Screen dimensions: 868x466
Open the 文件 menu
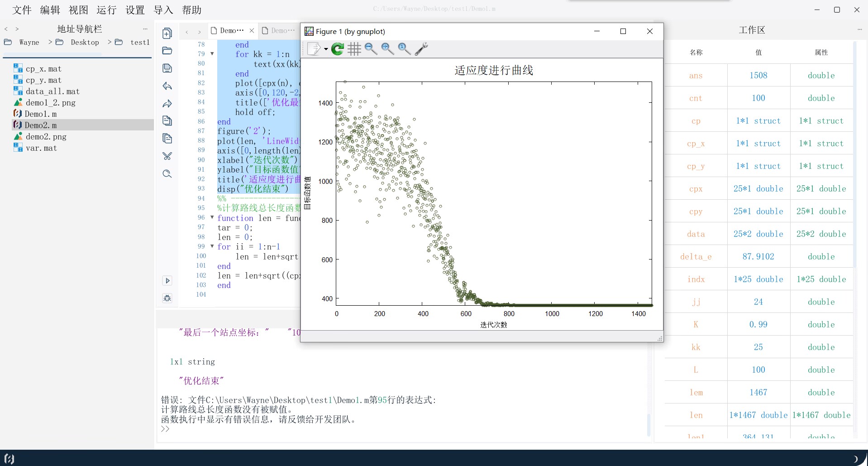(x=22, y=10)
